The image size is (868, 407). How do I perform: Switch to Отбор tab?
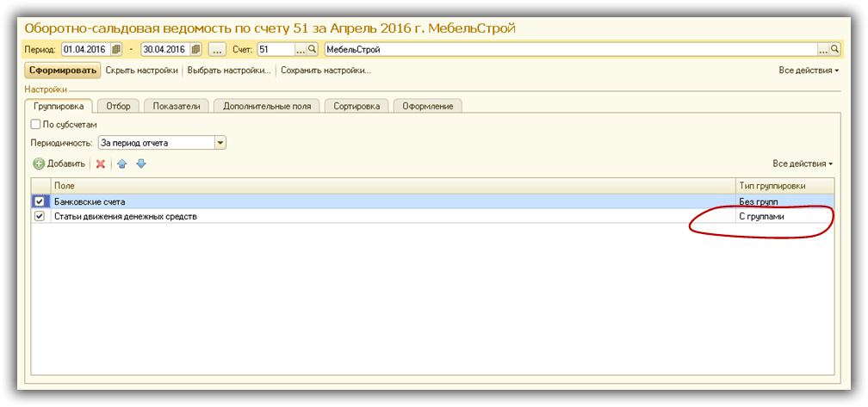[x=117, y=106]
